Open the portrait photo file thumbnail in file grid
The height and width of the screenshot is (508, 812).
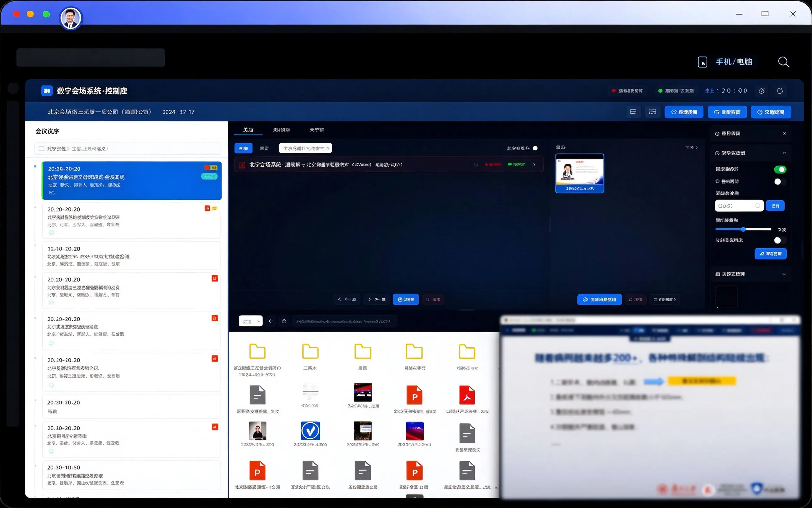pyautogui.click(x=257, y=431)
